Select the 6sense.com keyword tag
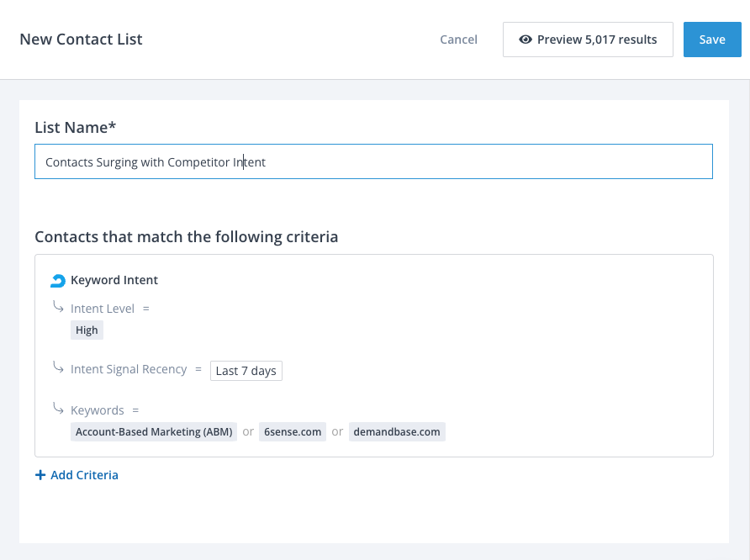 293,432
